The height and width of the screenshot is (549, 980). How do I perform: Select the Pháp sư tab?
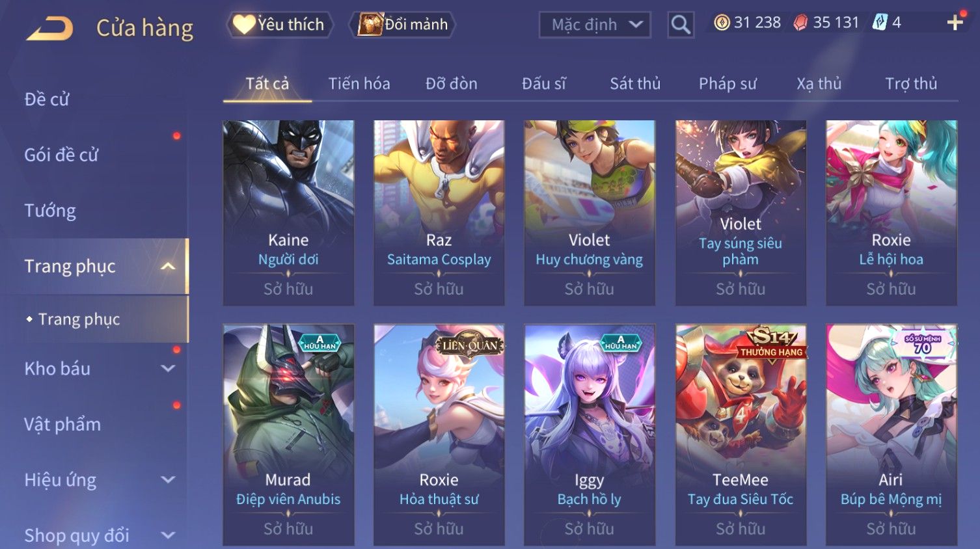tap(728, 84)
